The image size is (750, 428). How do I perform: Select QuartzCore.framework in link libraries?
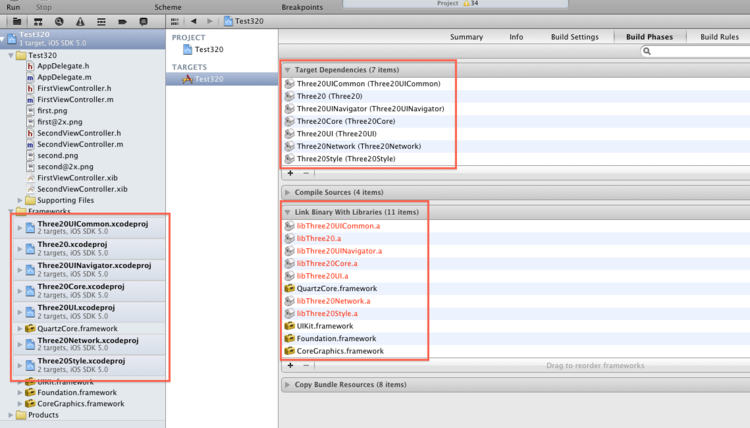(337, 288)
